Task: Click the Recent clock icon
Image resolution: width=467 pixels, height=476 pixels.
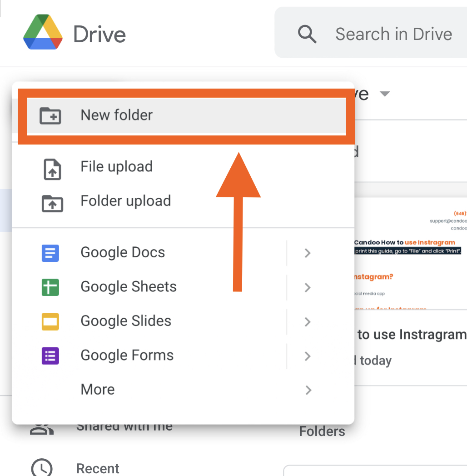Action: point(42,468)
